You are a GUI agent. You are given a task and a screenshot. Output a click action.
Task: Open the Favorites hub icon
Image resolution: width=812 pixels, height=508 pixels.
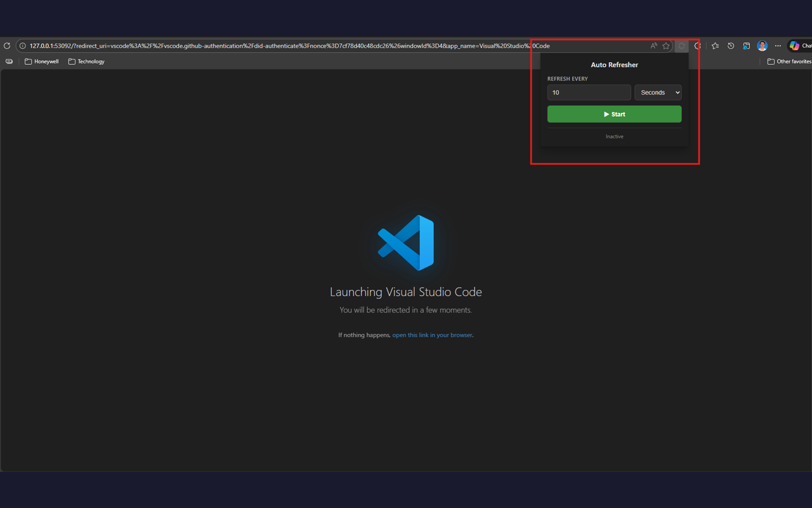[716, 46]
